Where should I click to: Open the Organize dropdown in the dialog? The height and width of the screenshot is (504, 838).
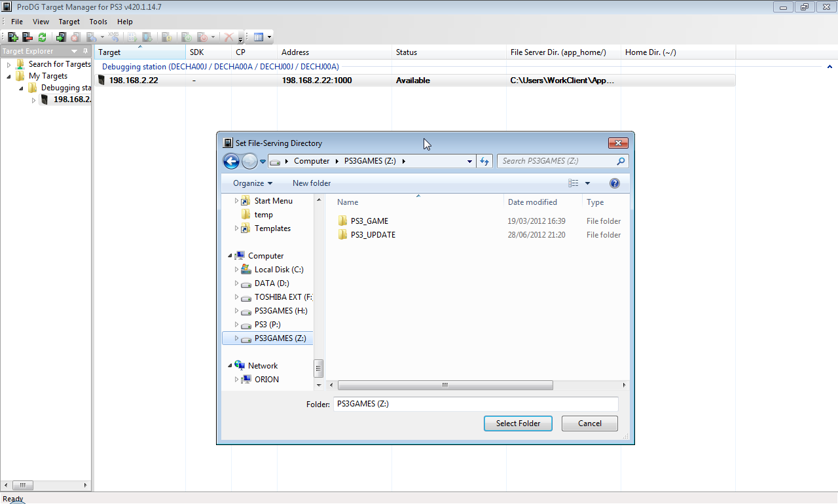(x=253, y=183)
